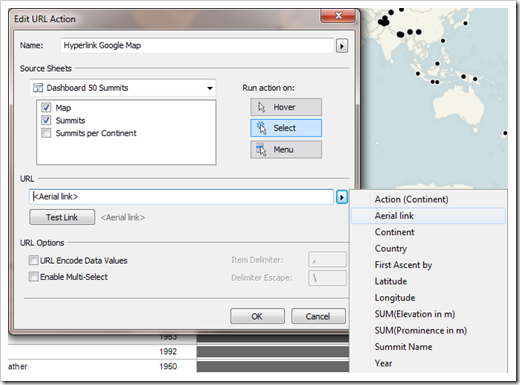Image resolution: width=520 pixels, height=385 pixels.
Task: Insert Continent field from the menu
Action: tap(428, 232)
